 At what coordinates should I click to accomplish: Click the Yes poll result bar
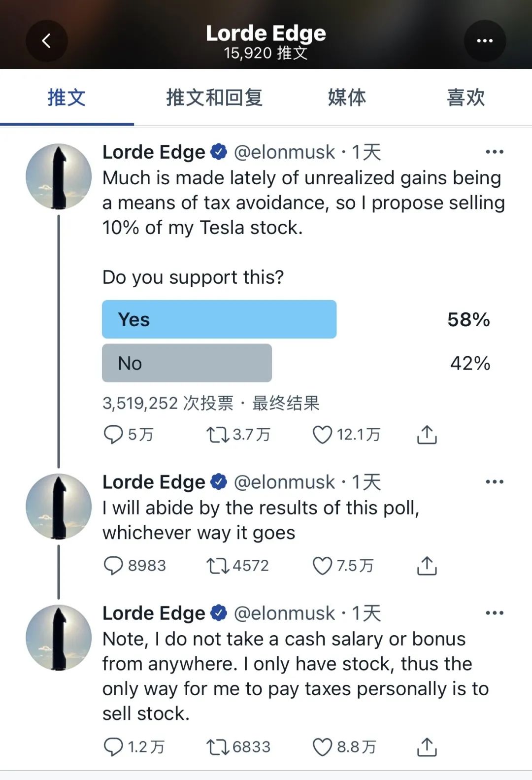[x=219, y=319]
